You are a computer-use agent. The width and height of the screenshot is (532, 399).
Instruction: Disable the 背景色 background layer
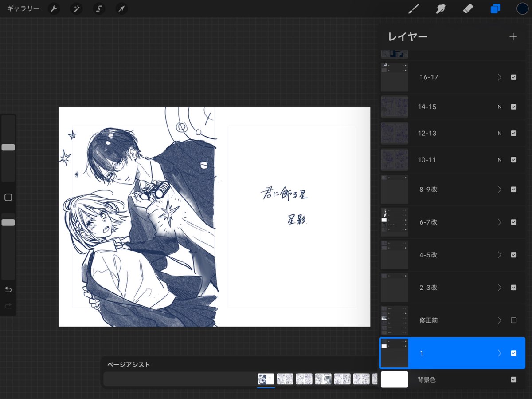[514, 380]
